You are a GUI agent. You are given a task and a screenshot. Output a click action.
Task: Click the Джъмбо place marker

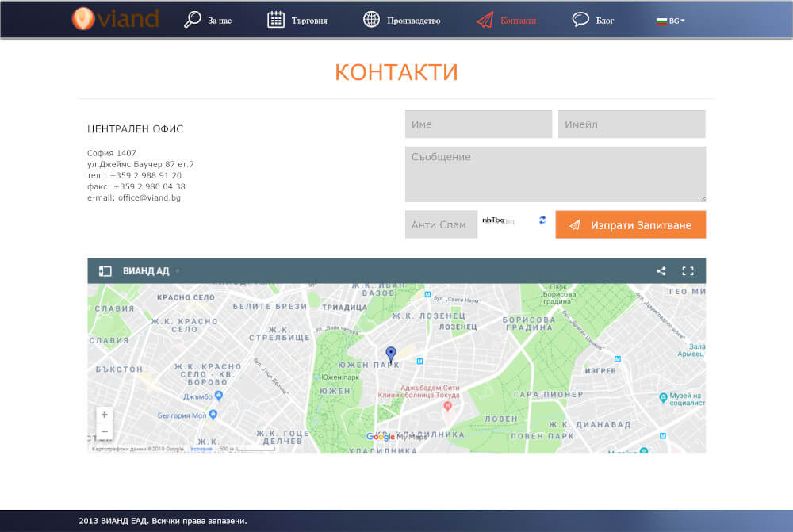219,396
